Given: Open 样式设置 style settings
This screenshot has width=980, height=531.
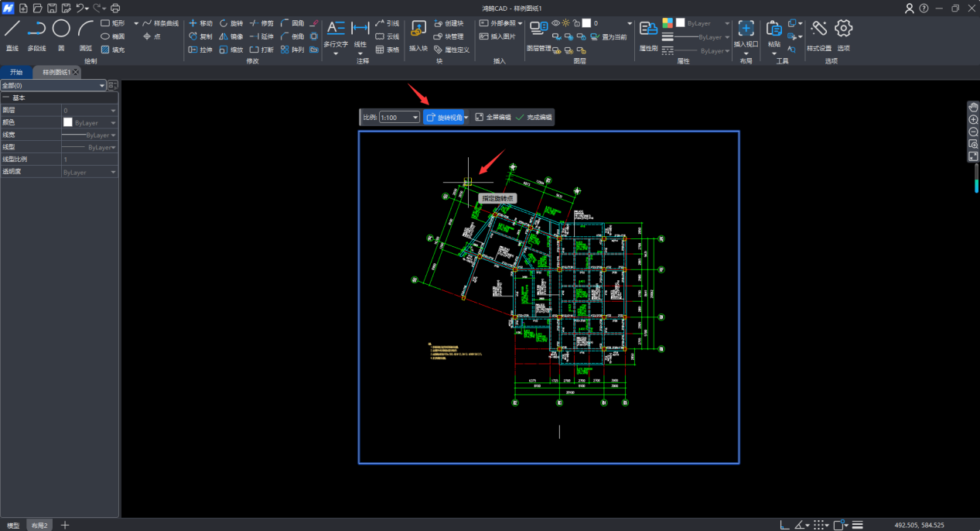Looking at the screenshot, I should coord(818,29).
